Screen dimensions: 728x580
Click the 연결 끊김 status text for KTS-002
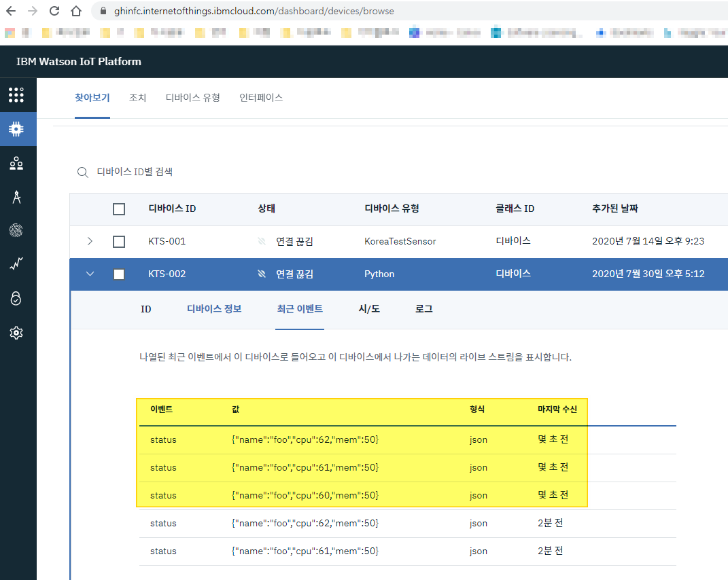pos(294,274)
